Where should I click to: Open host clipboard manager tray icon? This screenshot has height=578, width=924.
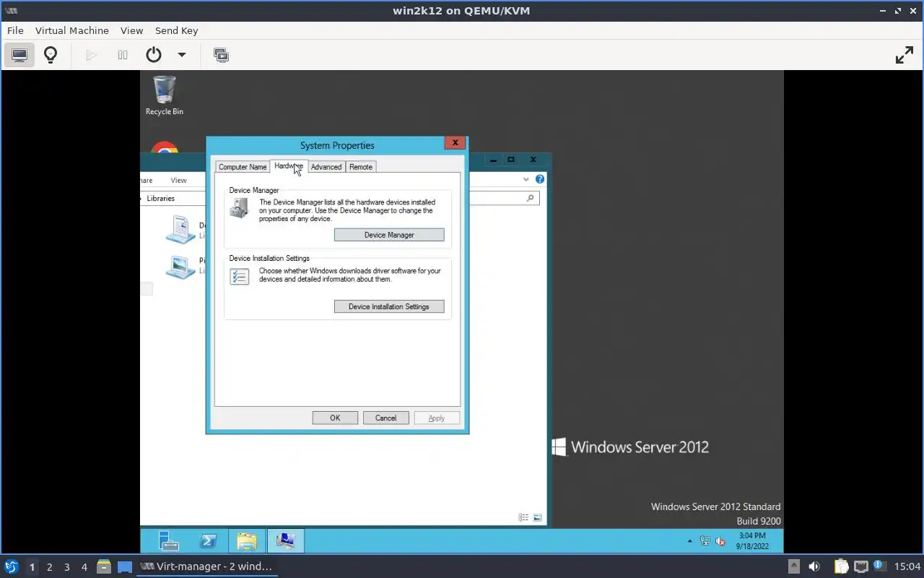[x=841, y=566]
